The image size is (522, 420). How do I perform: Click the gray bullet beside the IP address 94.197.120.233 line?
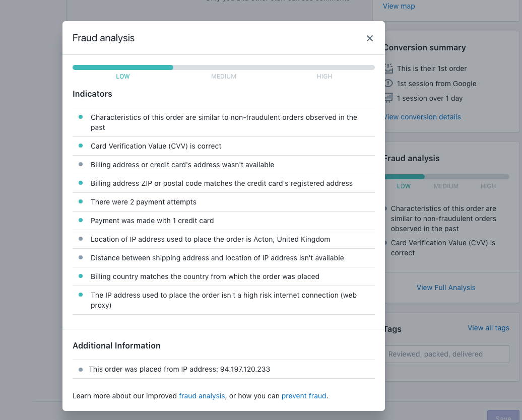(x=82, y=369)
